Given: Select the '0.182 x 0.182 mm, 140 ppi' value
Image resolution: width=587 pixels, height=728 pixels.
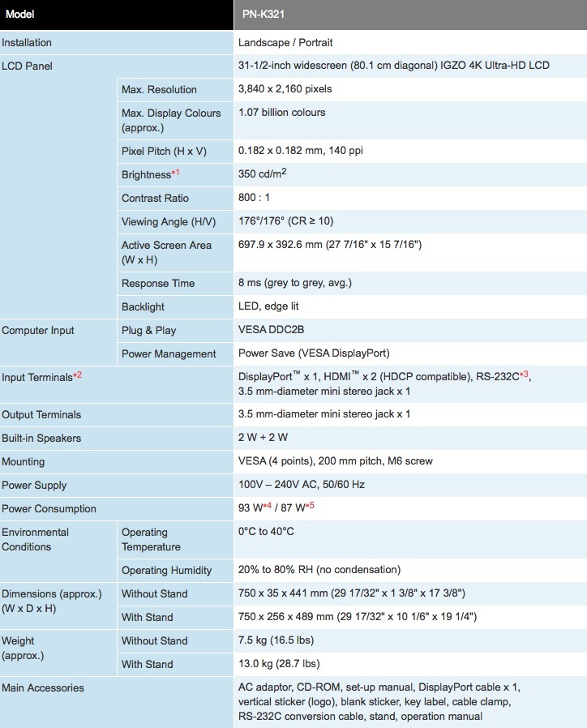Looking at the screenshot, I should (301, 151).
